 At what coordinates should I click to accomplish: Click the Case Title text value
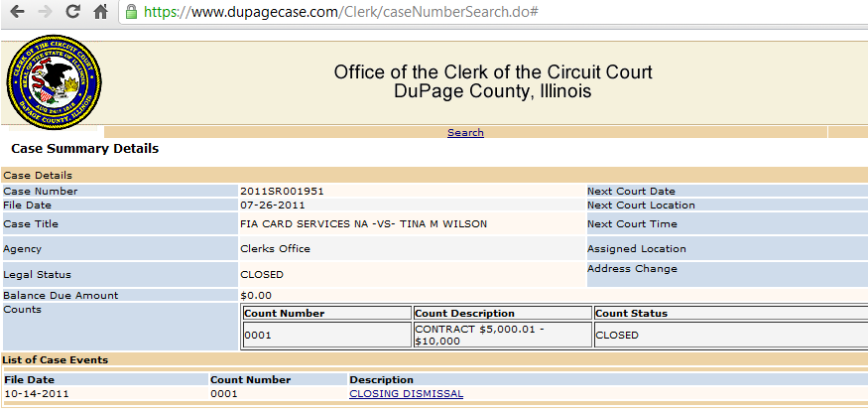[364, 224]
